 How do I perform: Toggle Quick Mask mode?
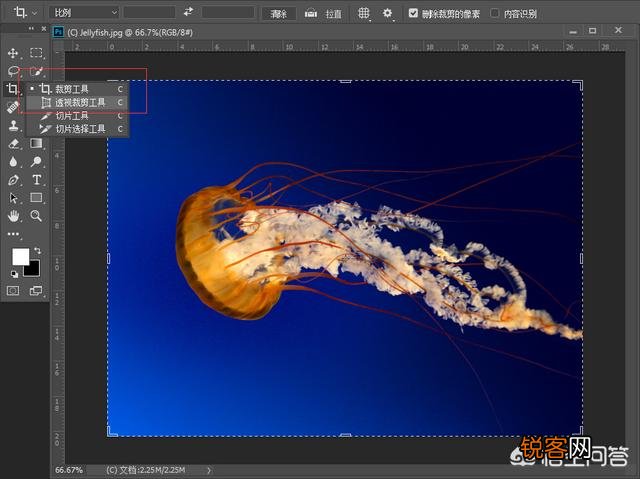pyautogui.click(x=13, y=291)
